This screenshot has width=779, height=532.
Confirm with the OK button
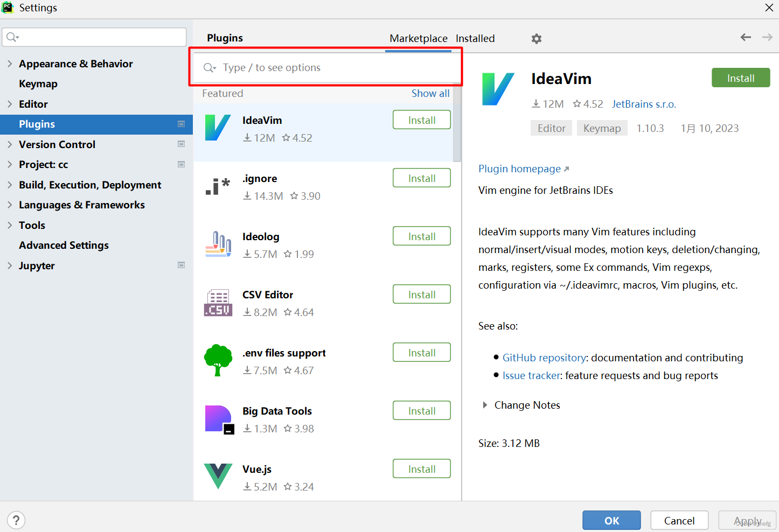[611, 521]
